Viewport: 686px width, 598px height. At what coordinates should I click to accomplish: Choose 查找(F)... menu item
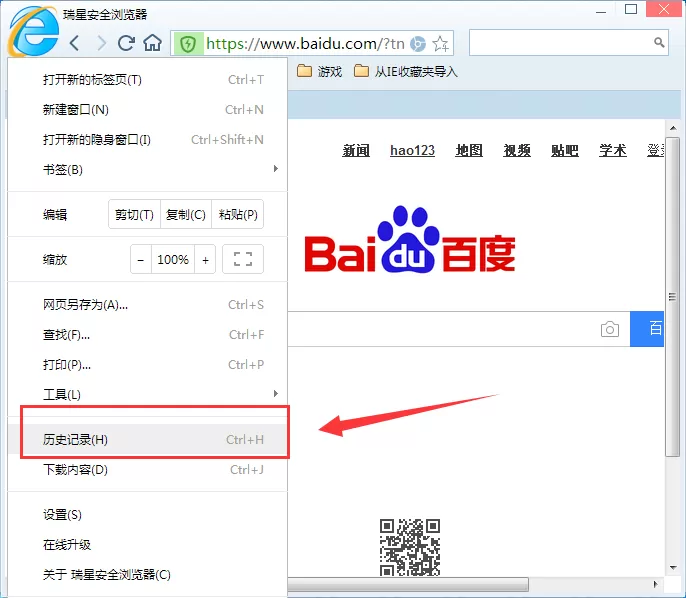pyautogui.click(x=147, y=335)
